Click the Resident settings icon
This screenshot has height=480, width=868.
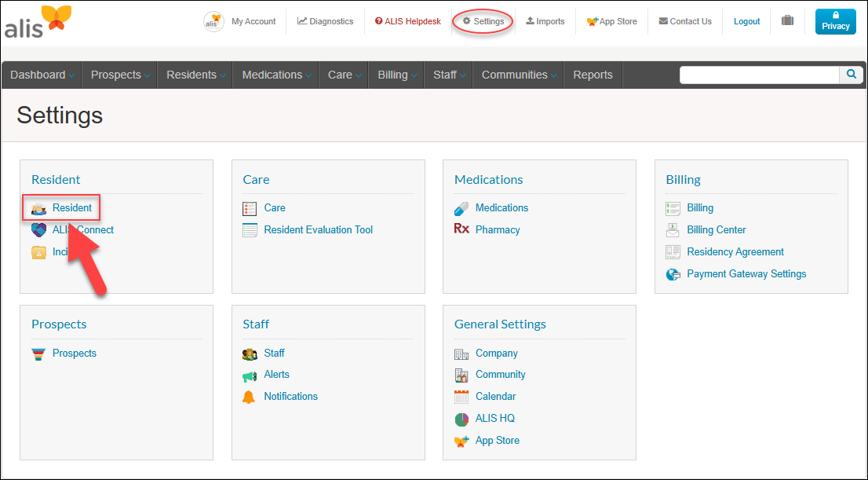(x=38, y=208)
